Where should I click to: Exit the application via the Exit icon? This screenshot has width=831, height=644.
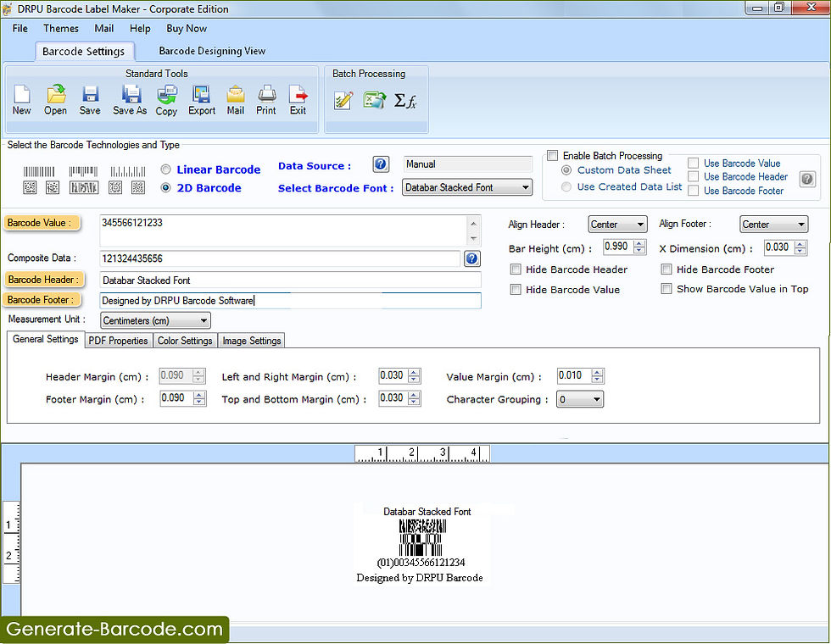(x=298, y=100)
